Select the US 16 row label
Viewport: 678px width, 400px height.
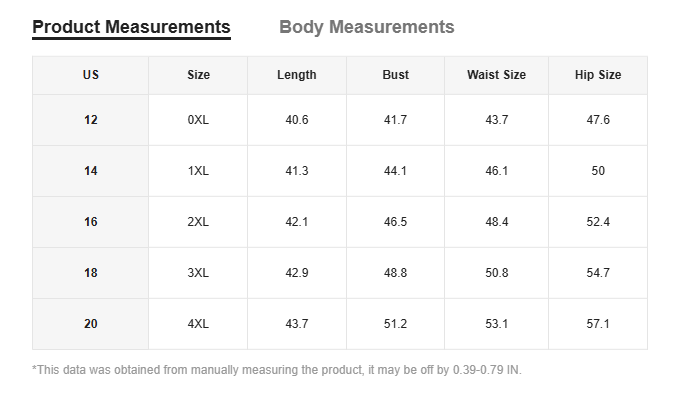click(x=91, y=222)
